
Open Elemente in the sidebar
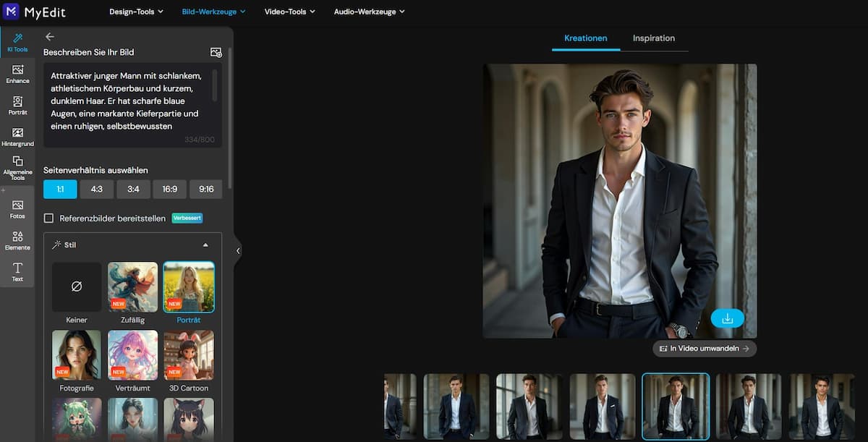(x=17, y=241)
